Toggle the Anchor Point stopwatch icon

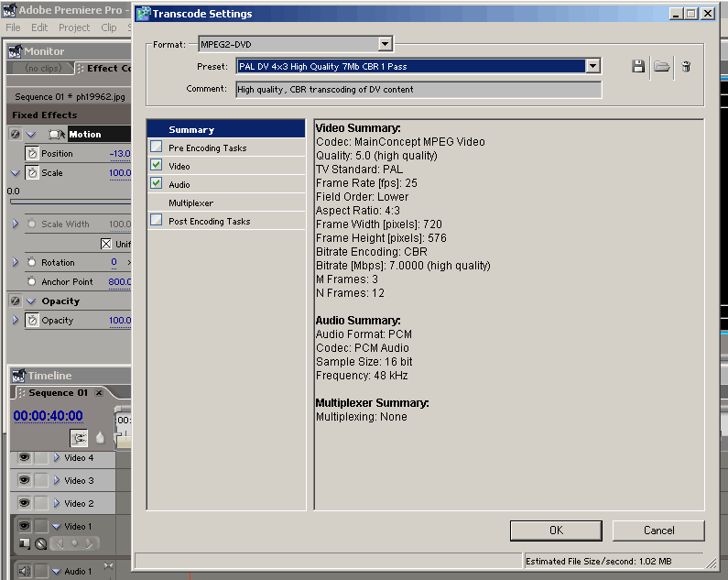point(31,281)
